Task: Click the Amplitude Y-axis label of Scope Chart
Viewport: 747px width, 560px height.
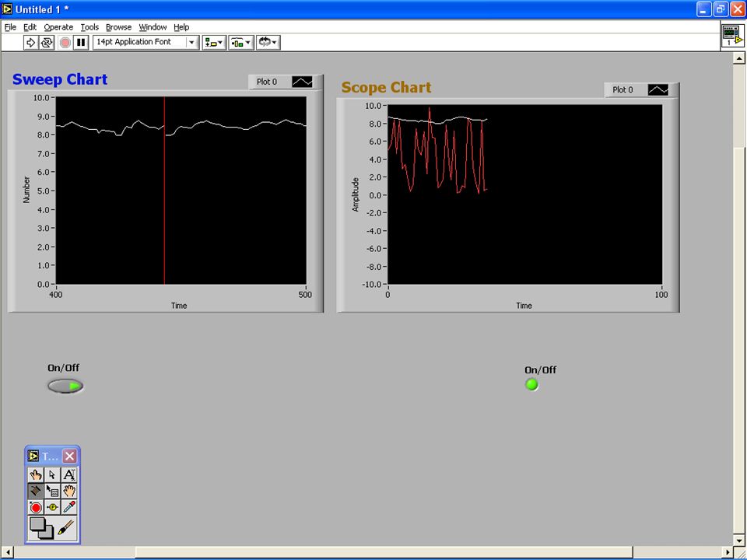Action: click(356, 194)
